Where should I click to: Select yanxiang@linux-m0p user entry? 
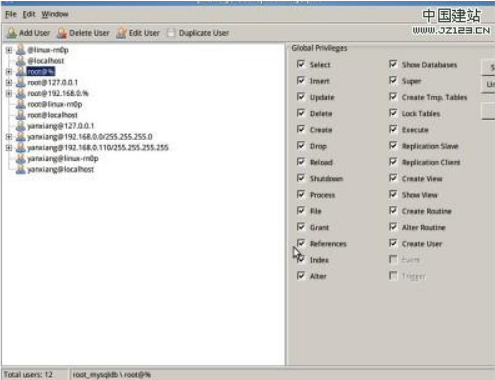63,158
